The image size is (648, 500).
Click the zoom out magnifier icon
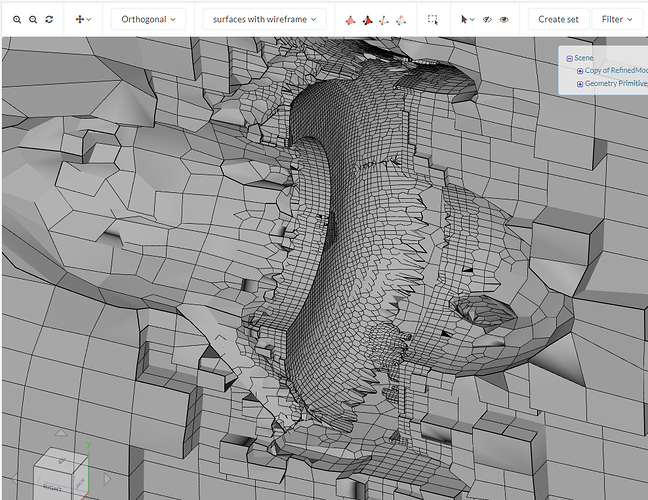(33, 19)
